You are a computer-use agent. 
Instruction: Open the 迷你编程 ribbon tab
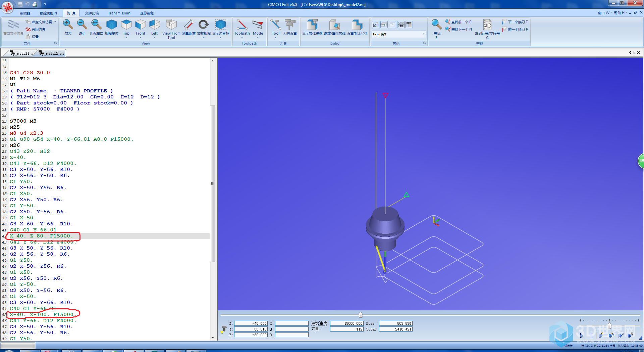click(x=147, y=13)
